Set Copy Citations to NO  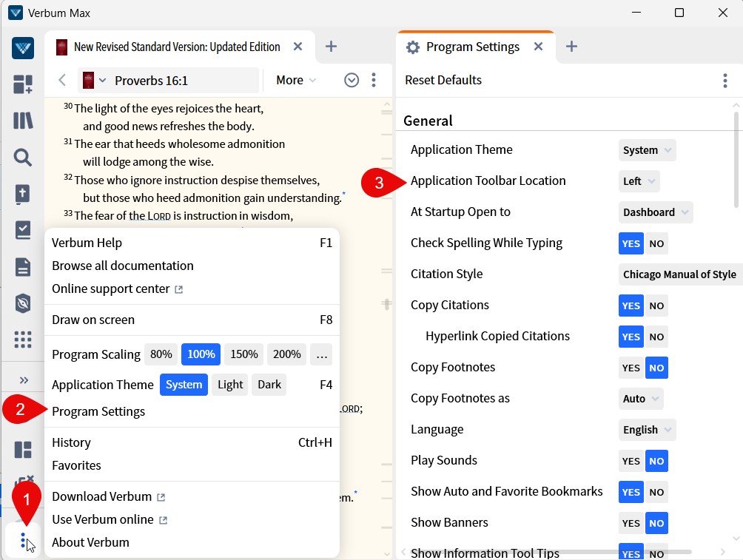(656, 306)
